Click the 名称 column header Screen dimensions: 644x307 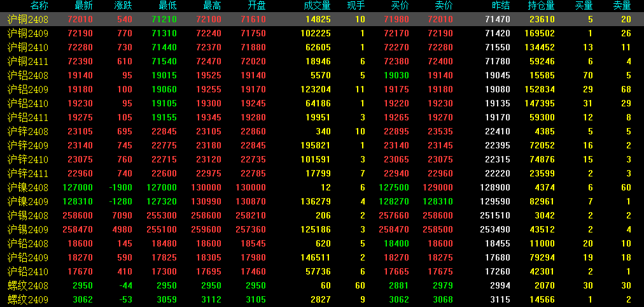[40, 6]
